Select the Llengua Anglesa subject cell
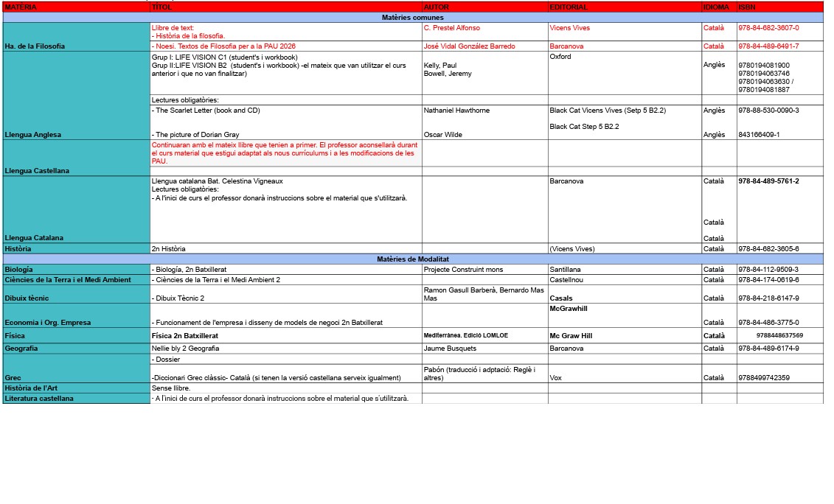 (x=33, y=135)
